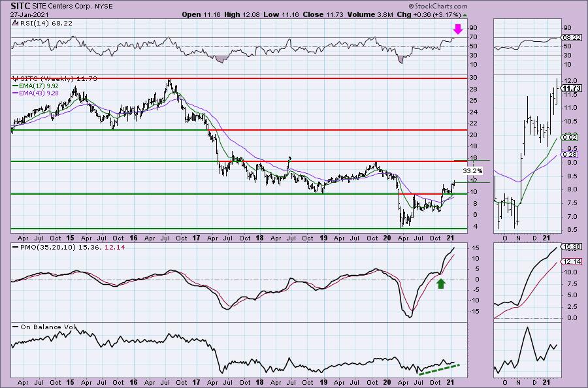Click the "Chg +0.36 (+3.17%)" value
The image size is (588, 388).
pos(429,14)
